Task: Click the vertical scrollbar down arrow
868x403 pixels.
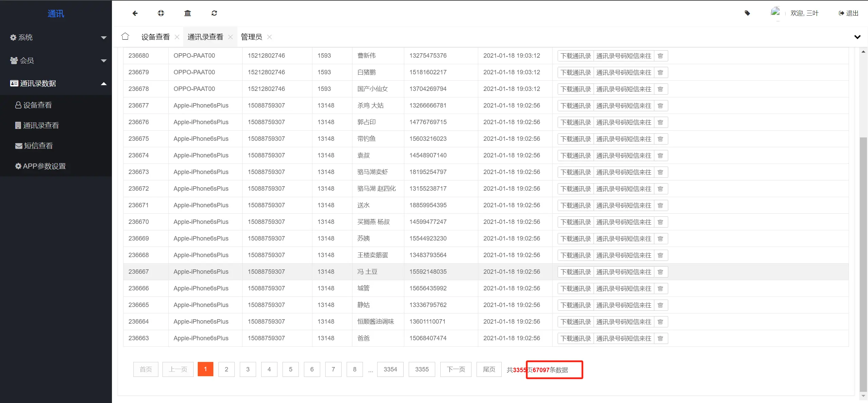Action: pos(863,396)
